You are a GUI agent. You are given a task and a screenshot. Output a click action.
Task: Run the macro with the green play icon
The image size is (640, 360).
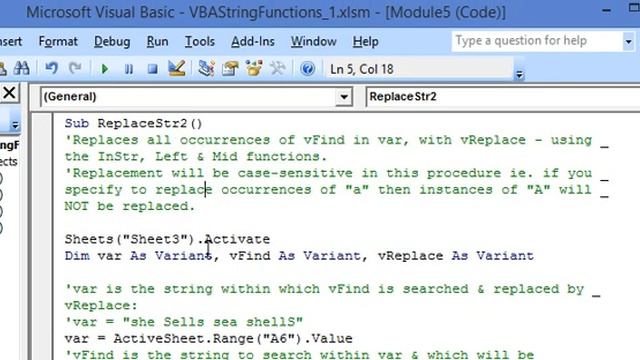click(x=104, y=69)
